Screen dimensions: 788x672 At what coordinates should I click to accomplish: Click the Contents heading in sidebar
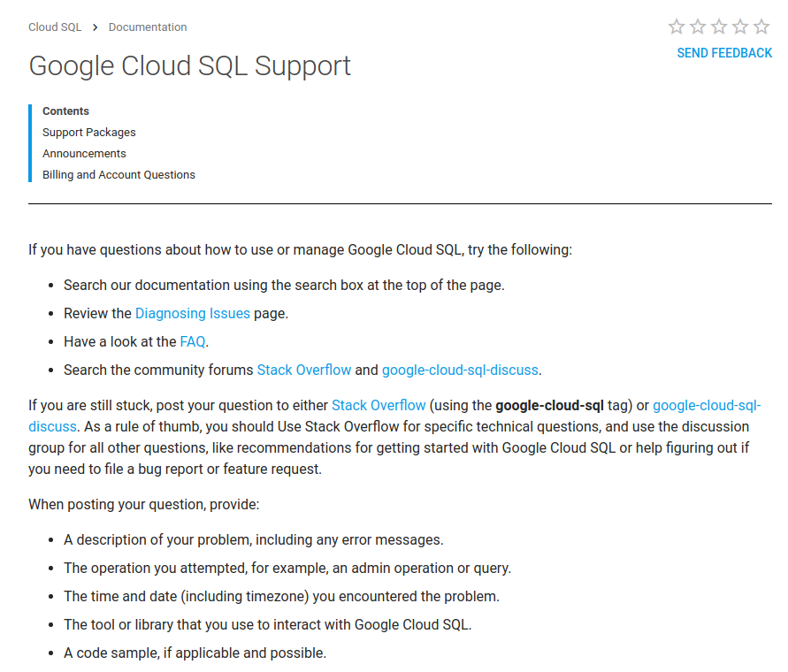pyautogui.click(x=66, y=111)
